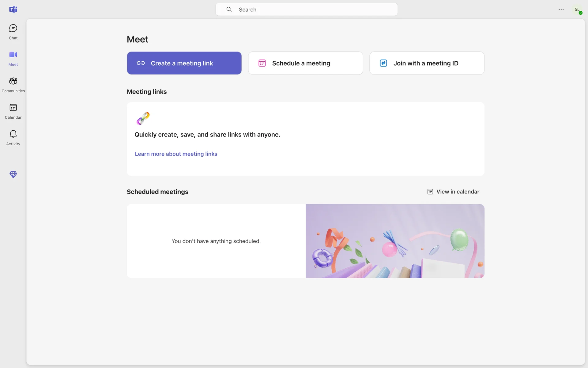This screenshot has width=588, height=368.
Task: Open Learn more about meeting links
Action: 176,154
